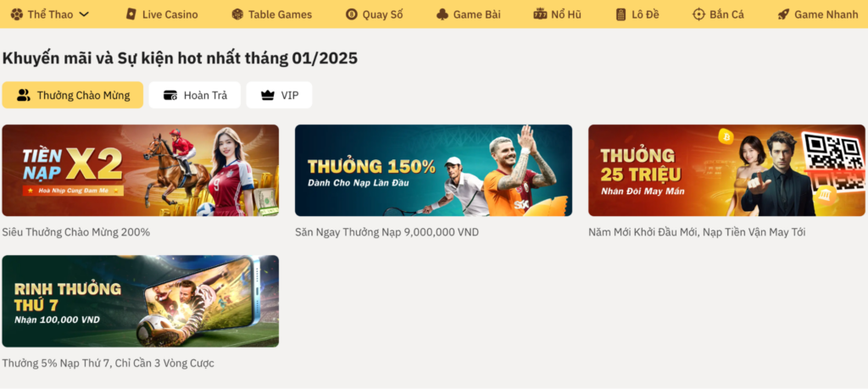Click the Lô Đề ticket icon
This screenshot has height=389, width=868.
point(621,14)
